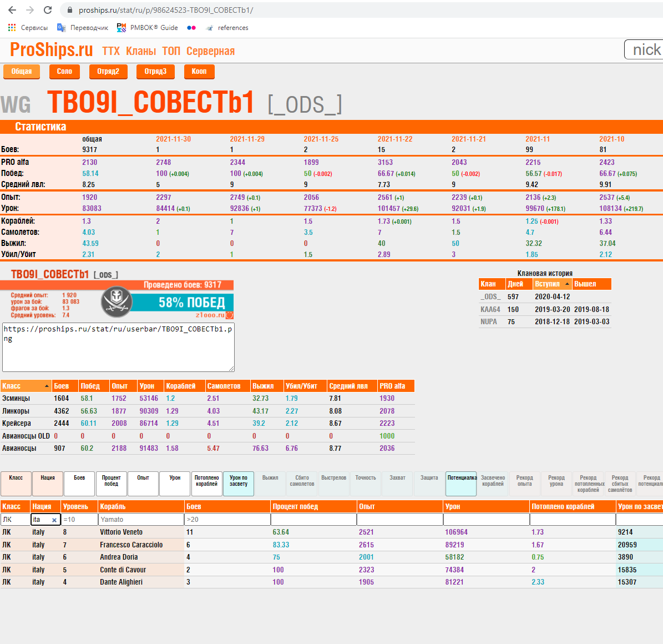Open the NUPA clan history link

tap(488, 321)
